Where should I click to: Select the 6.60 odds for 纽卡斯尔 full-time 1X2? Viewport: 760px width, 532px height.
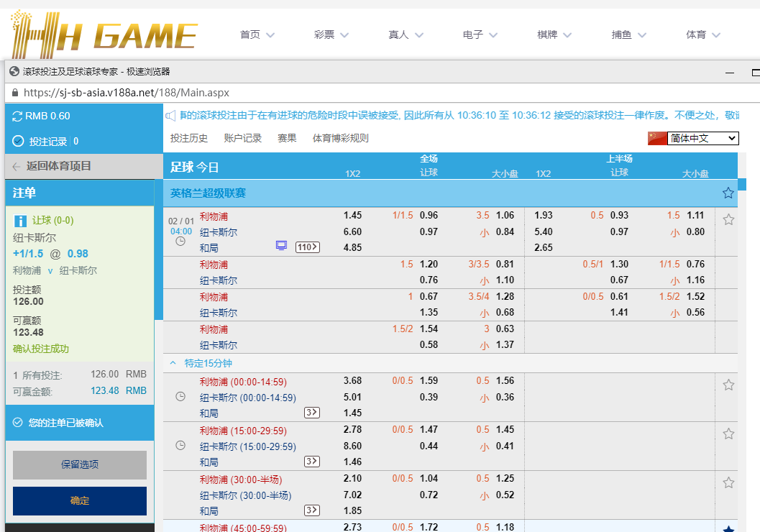point(352,231)
